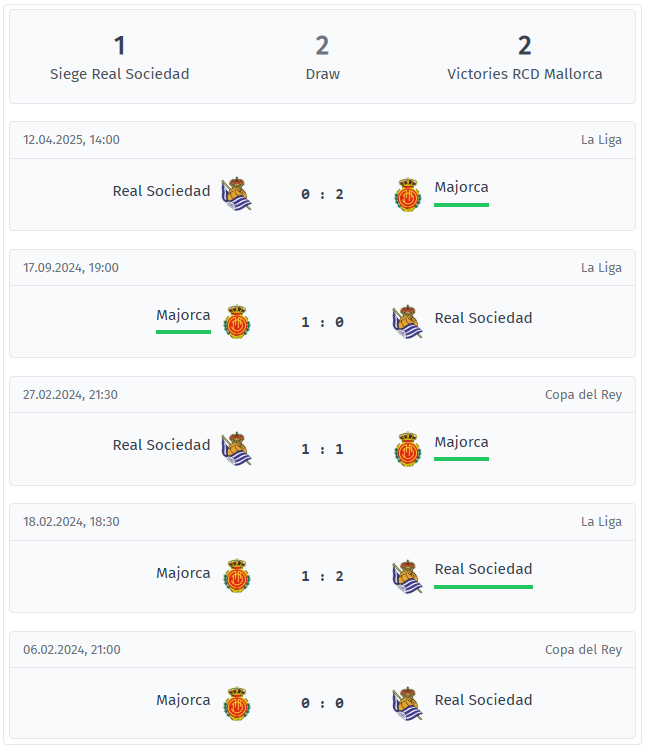The height and width of the screenshot is (749, 646).
Task: Select underlined Majorca name in 12.04.2025 match
Action: pos(462,187)
